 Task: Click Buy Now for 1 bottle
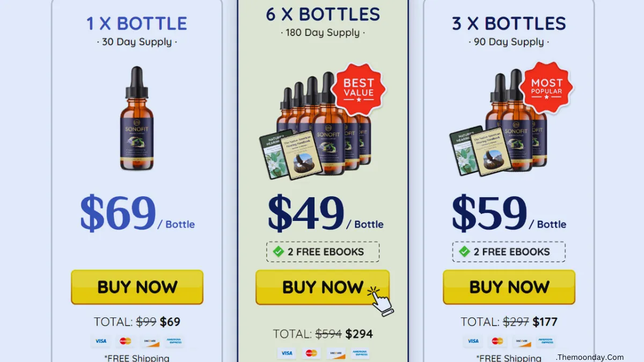137,287
